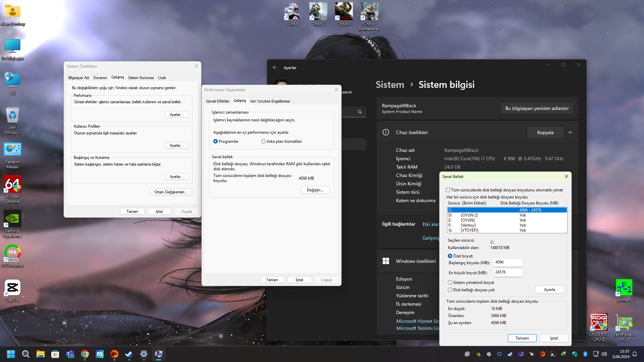
Task: Open the CapCut desktop icon
Action: [x=12, y=288]
